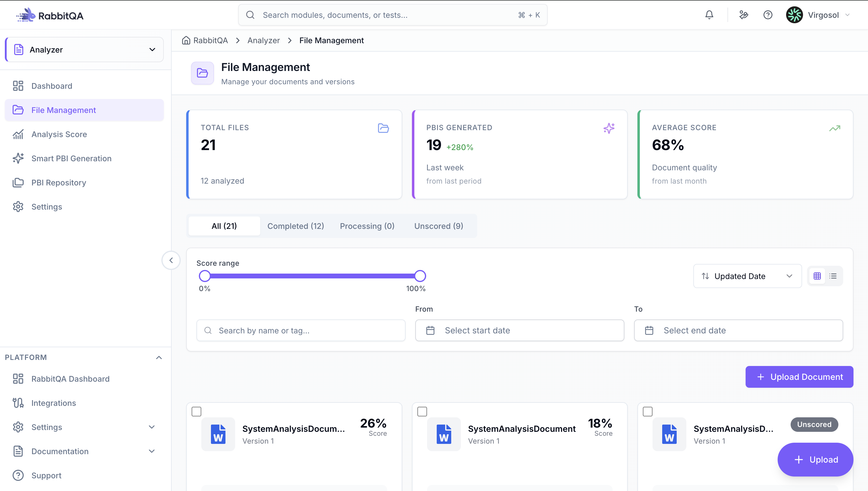Switch to grid view icon
Image resolution: width=868 pixels, height=491 pixels.
click(817, 276)
